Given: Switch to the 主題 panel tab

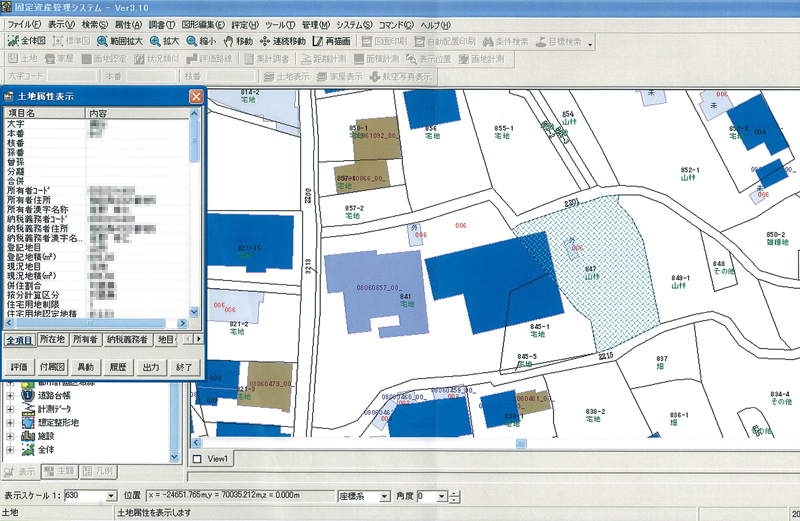Looking at the screenshot, I should tap(60, 471).
